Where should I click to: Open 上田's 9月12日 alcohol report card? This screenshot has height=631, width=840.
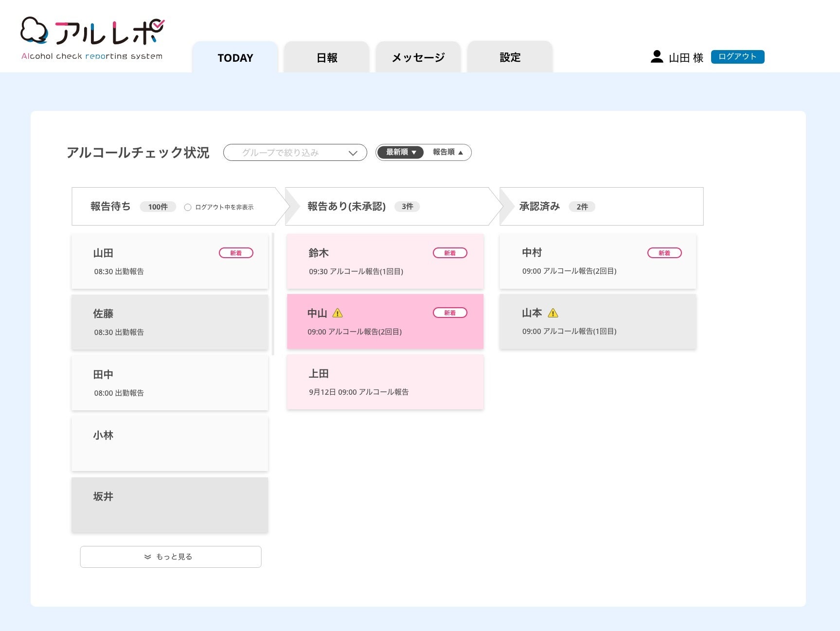click(385, 382)
